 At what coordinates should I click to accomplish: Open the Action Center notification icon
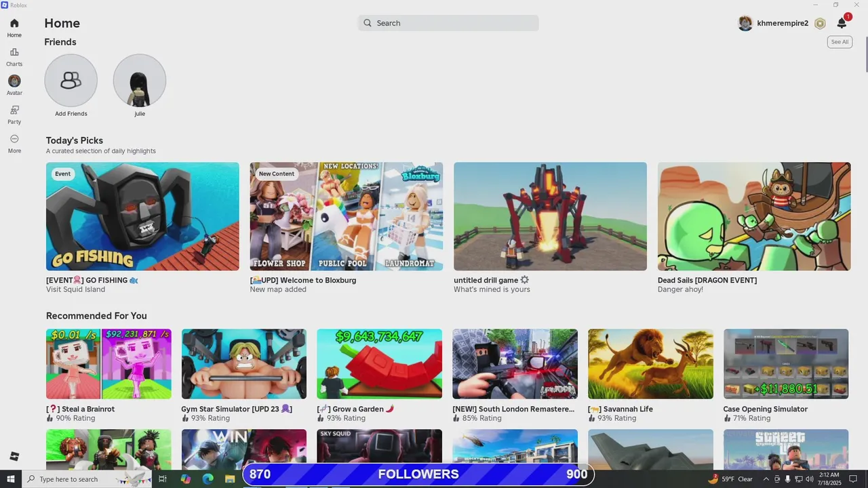(854, 479)
